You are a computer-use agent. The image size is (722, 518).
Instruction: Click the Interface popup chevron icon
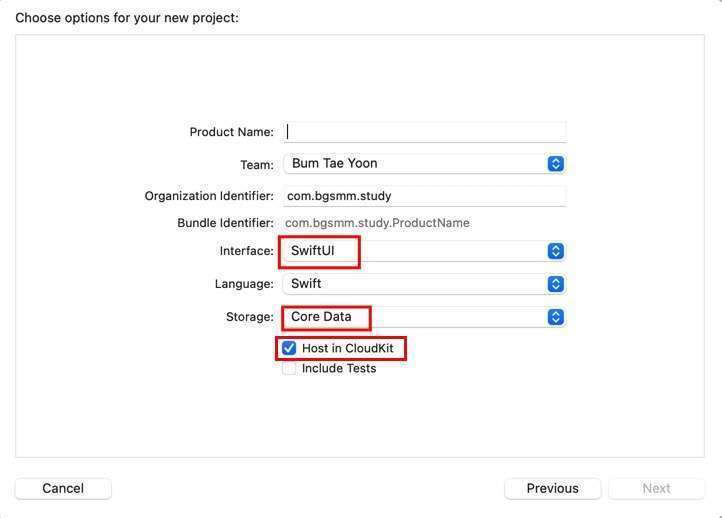(x=556, y=251)
